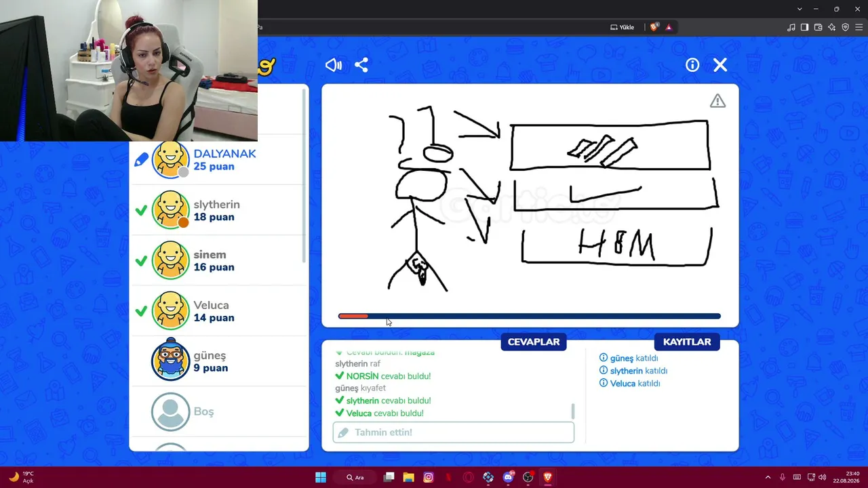Image resolution: width=868 pixels, height=488 pixels.
Task: Click the green checkmark beside sinem's avatar
Action: pyautogui.click(x=141, y=261)
